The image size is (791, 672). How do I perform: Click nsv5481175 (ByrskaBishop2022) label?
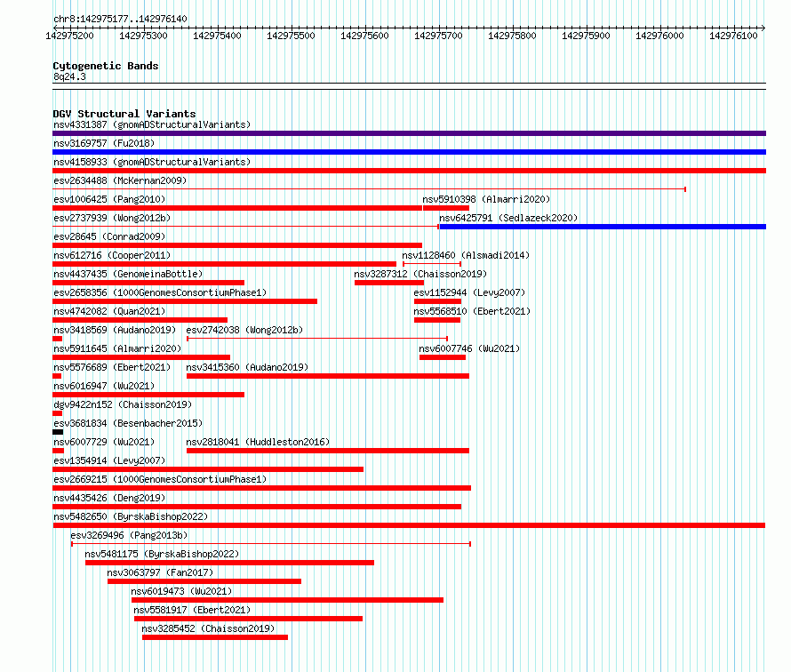(162, 554)
